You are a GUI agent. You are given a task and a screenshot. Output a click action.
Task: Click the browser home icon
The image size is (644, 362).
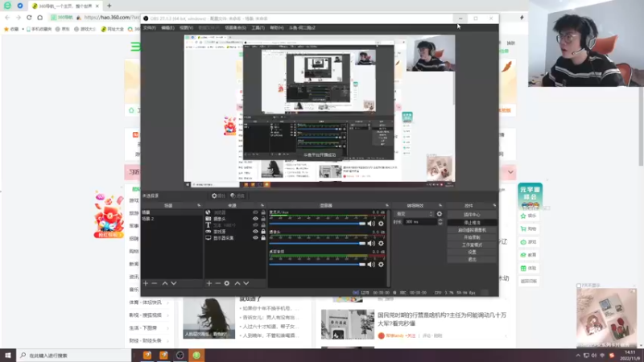pos(39,18)
